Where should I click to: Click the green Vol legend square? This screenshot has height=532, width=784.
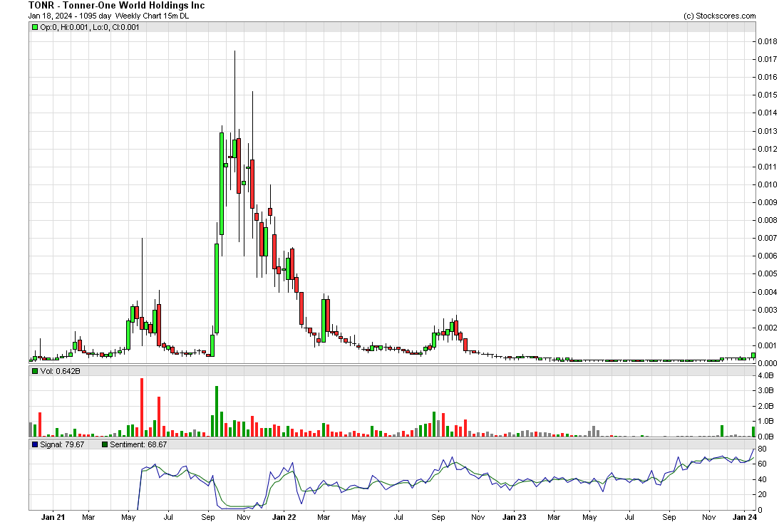(x=35, y=371)
